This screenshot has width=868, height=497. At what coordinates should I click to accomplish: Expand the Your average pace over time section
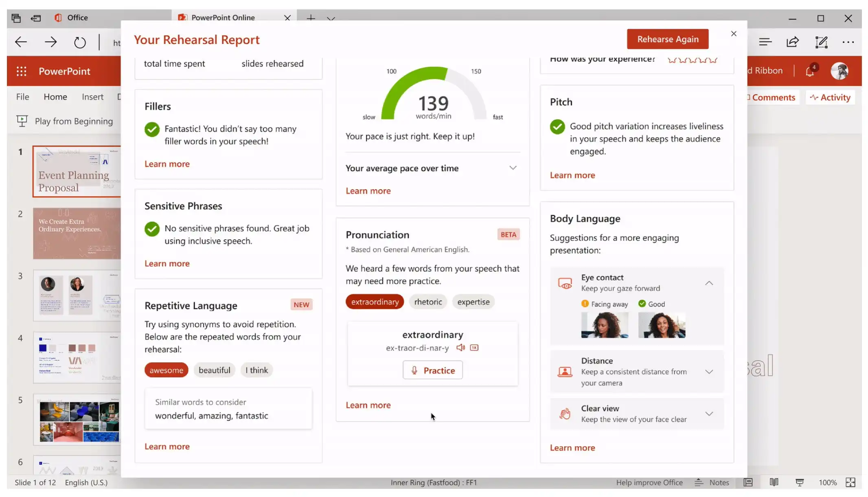click(x=512, y=167)
